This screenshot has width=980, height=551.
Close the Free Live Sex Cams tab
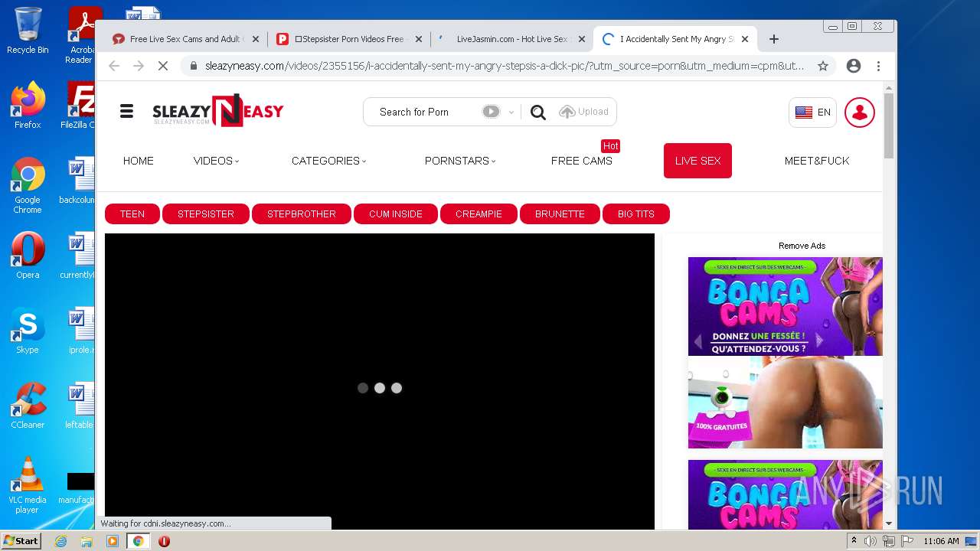256,39
